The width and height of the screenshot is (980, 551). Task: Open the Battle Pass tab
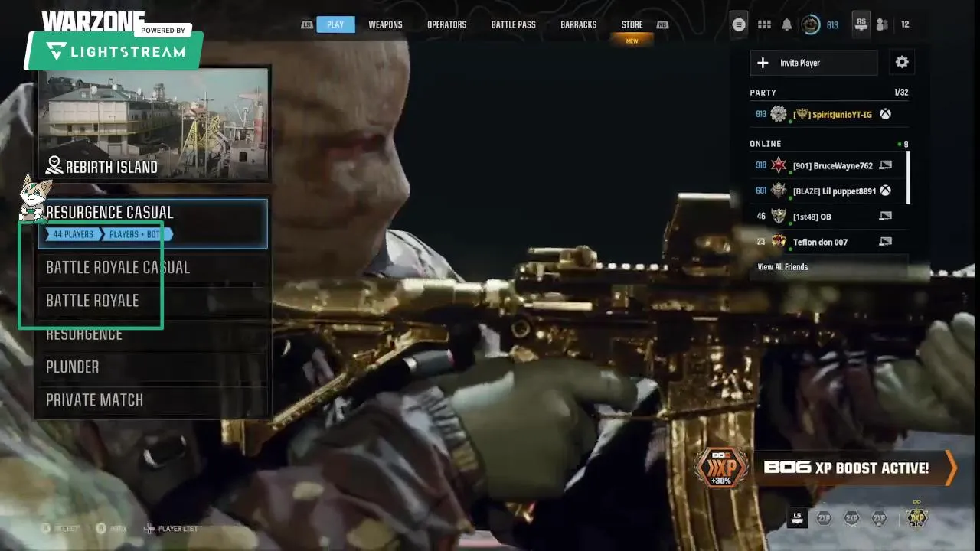point(513,24)
